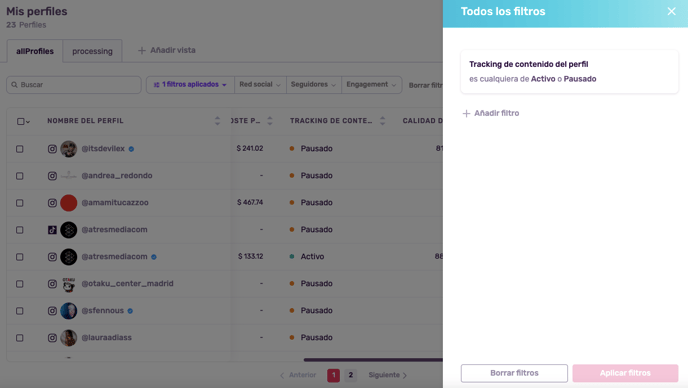Expand the Seguidores filter dropdown
This screenshot has width=688, height=388.
click(313, 84)
